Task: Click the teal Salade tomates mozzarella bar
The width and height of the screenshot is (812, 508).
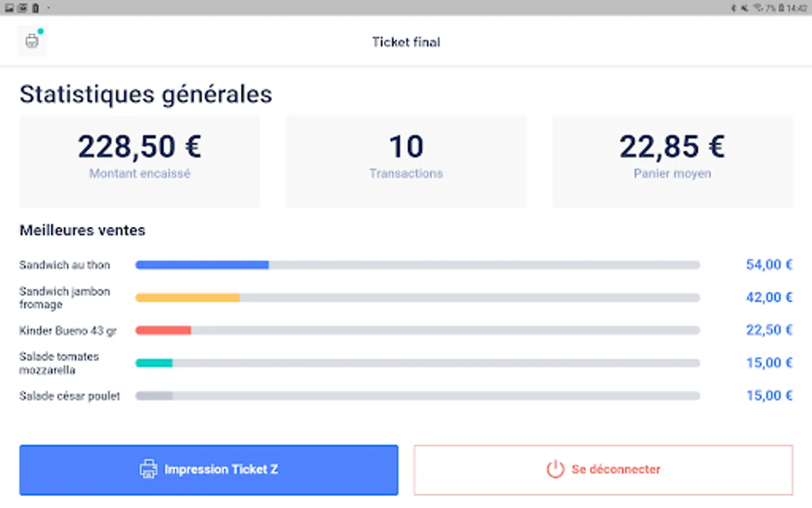Action: (154, 363)
